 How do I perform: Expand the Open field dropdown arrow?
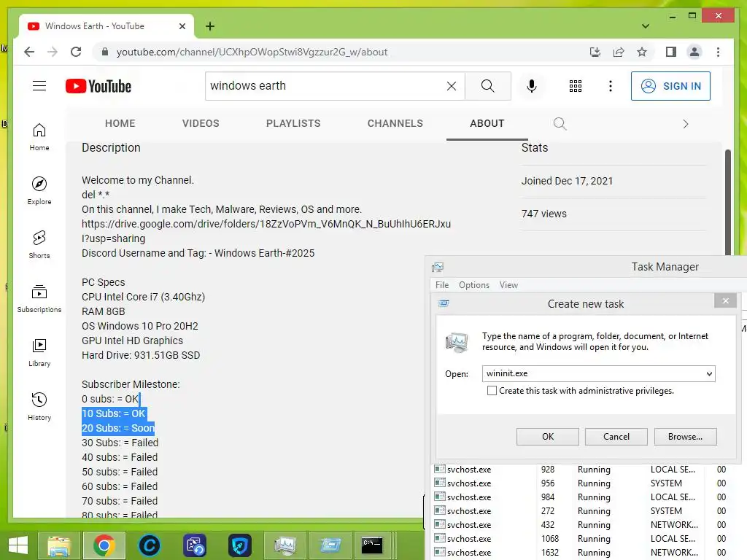709,374
